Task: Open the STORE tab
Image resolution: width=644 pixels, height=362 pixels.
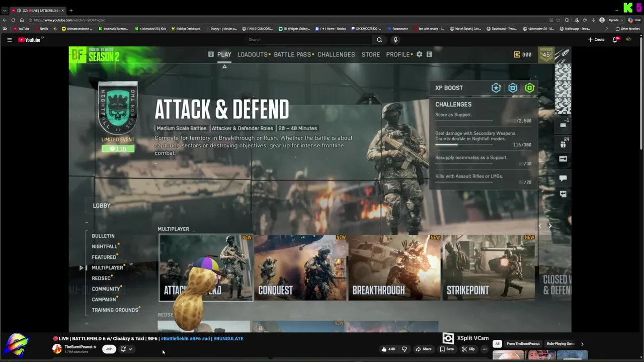Action: click(x=371, y=54)
